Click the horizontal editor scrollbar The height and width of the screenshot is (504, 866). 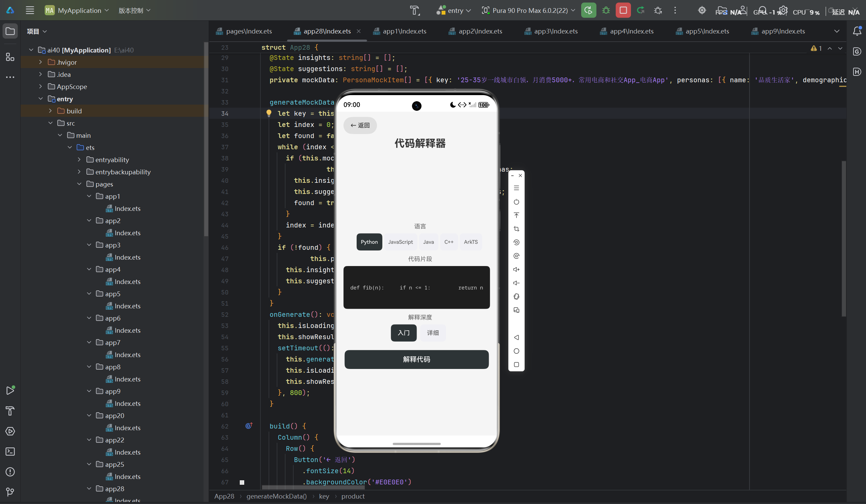point(313,487)
